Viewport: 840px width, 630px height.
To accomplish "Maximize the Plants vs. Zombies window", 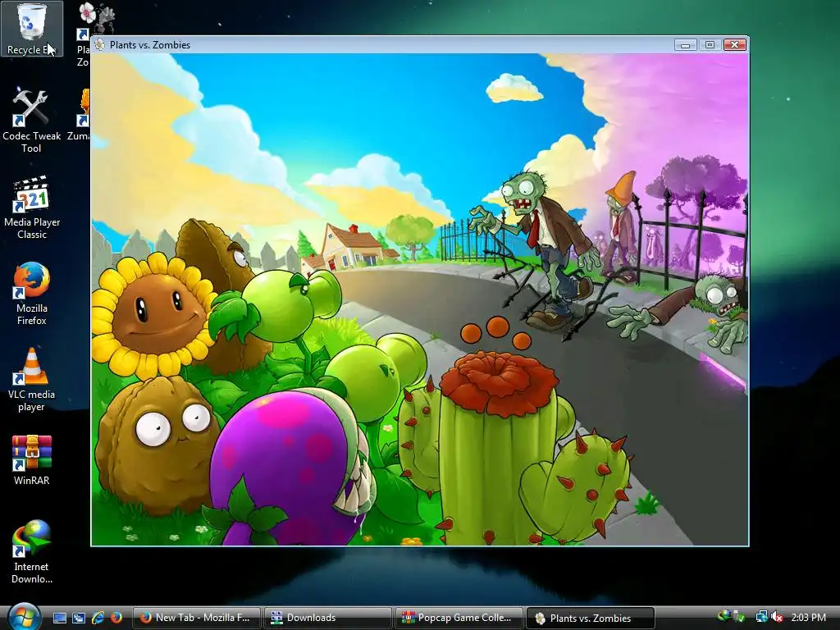I will pos(710,44).
